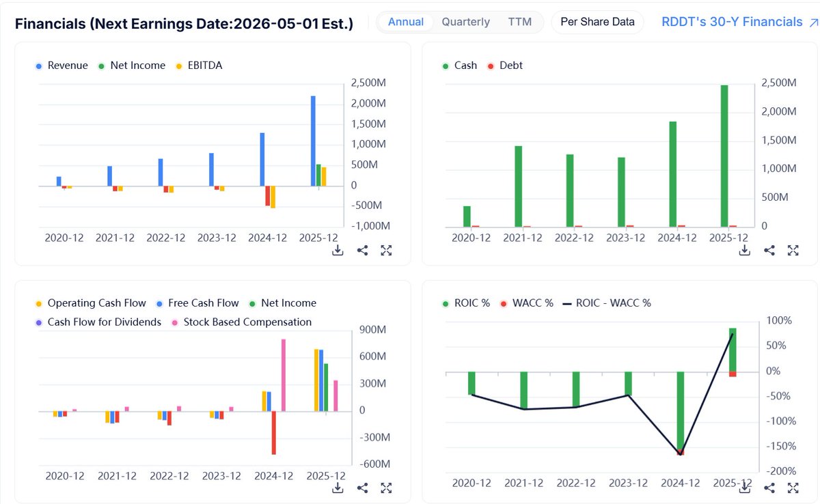This screenshot has width=820, height=504.
Task: Toggle ROIC - WACC % line series
Action: pos(607,303)
